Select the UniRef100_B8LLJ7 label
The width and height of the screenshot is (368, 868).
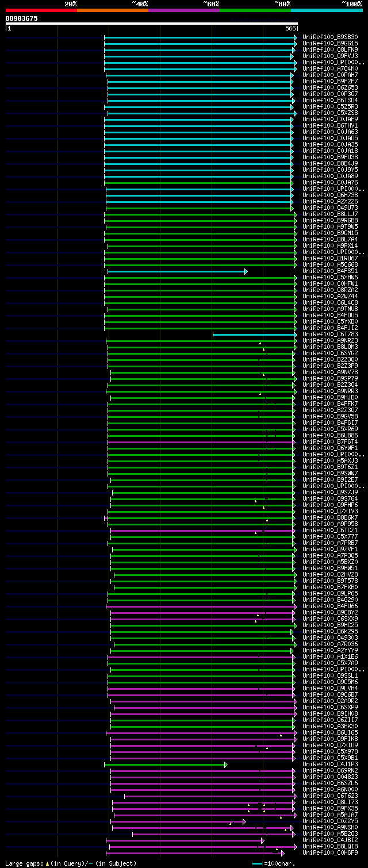coord(331,214)
